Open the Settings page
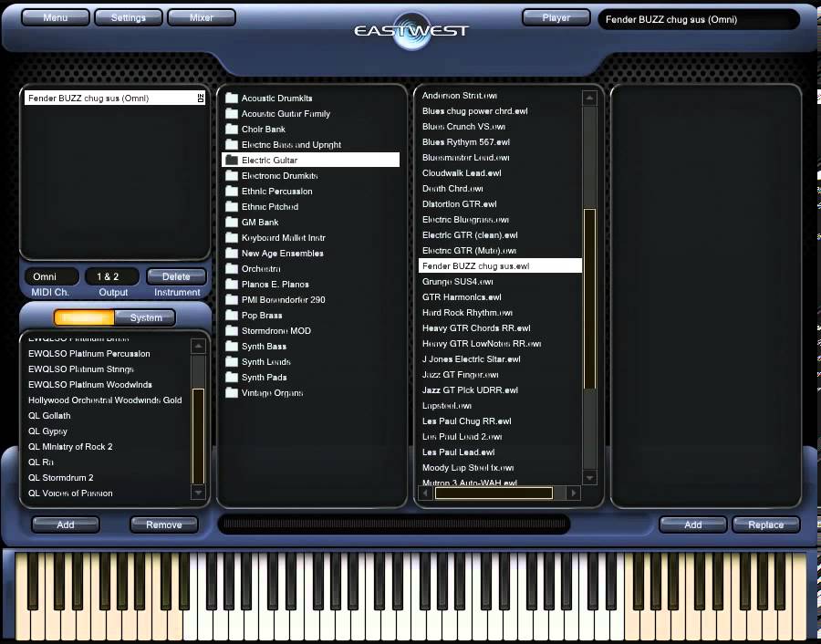Screen dimensions: 821x644 coord(129,17)
